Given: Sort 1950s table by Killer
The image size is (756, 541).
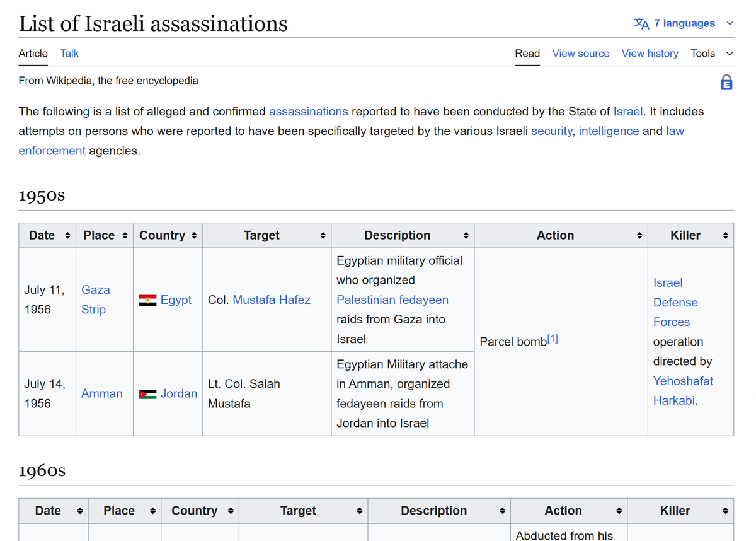Looking at the screenshot, I should (725, 236).
